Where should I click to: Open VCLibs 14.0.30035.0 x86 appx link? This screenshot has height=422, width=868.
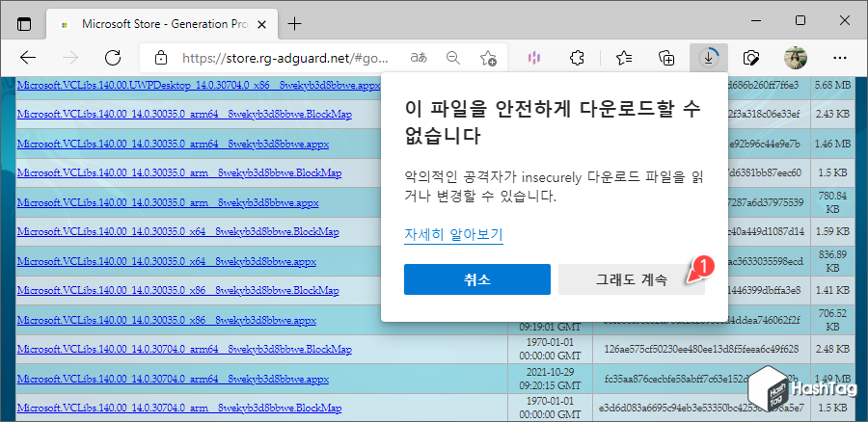click(x=166, y=320)
